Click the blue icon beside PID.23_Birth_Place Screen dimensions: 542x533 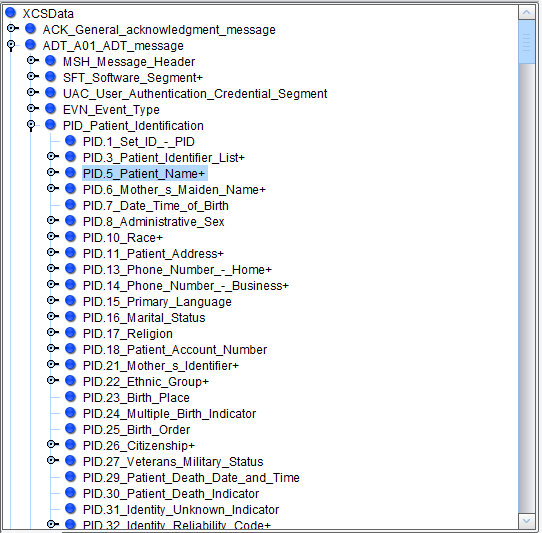(71, 396)
